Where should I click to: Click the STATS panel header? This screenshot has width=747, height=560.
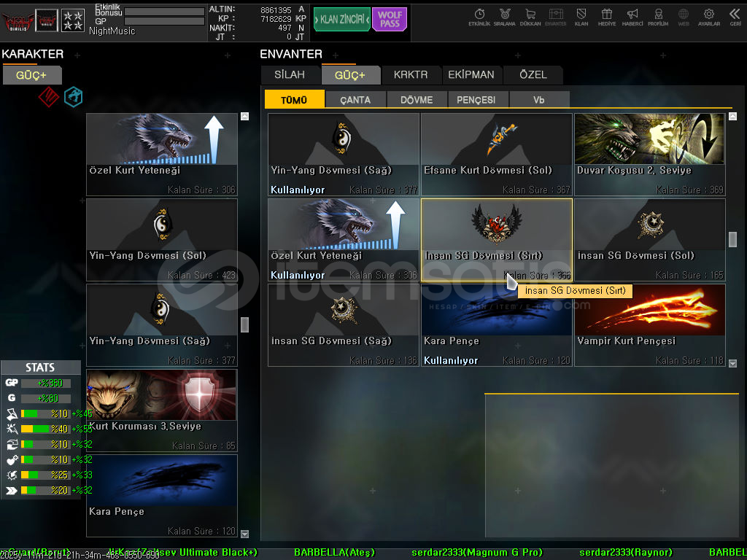tap(41, 367)
